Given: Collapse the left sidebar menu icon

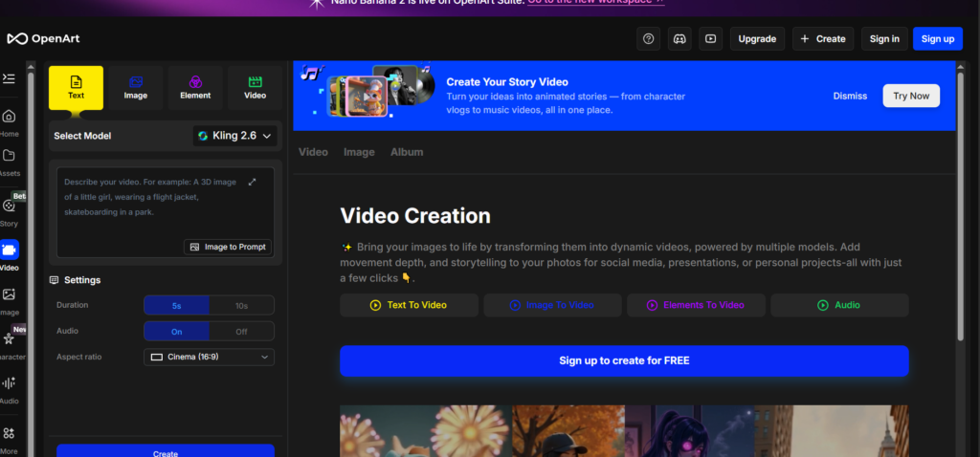Looking at the screenshot, I should coord(9,78).
